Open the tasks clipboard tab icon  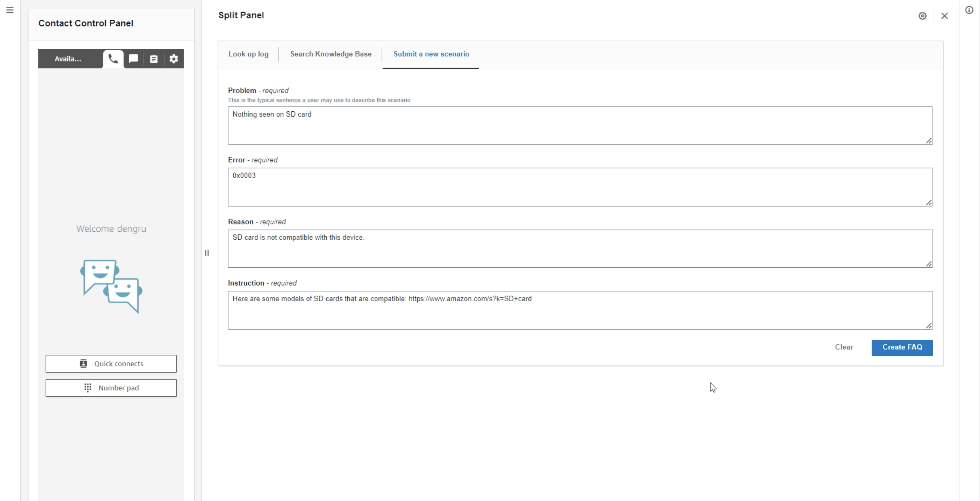(x=154, y=59)
